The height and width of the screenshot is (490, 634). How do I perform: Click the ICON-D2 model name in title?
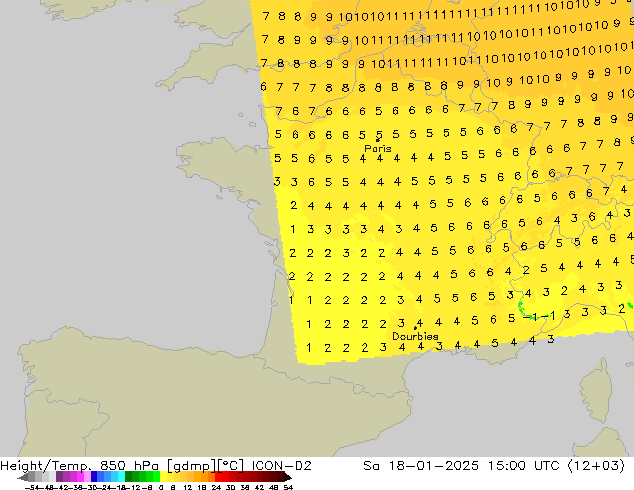[x=281, y=466]
